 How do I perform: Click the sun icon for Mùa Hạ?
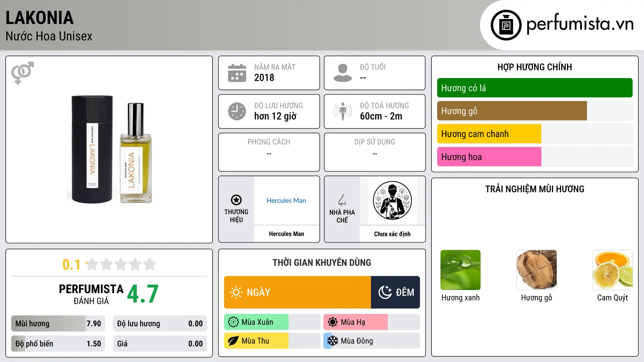coord(333,322)
